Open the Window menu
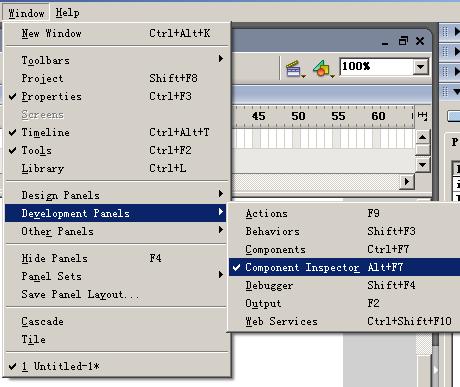Viewport: 460px width, 387px height. coord(26,13)
